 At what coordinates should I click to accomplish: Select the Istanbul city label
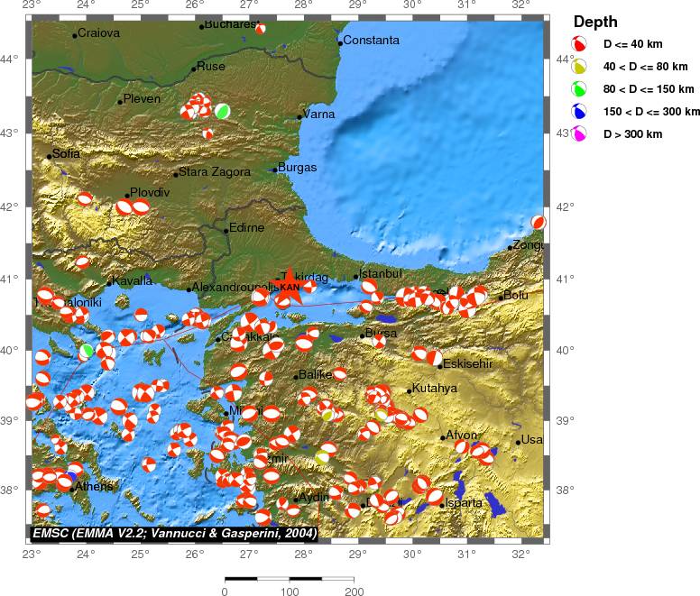[380, 273]
